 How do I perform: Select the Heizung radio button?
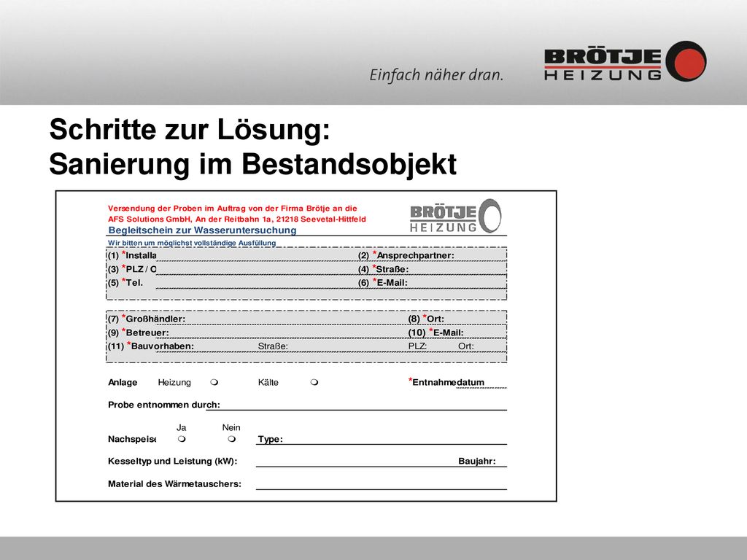[214, 382]
